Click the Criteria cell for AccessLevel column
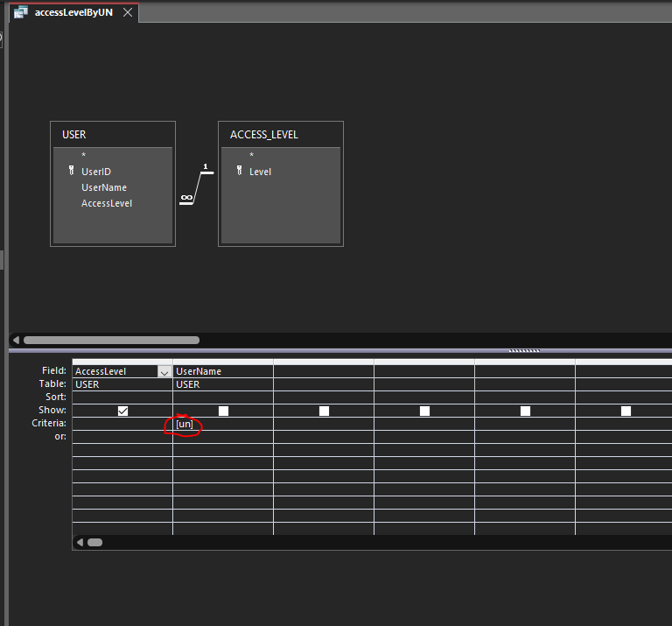Screen dimensions: 672x626 point(122,424)
